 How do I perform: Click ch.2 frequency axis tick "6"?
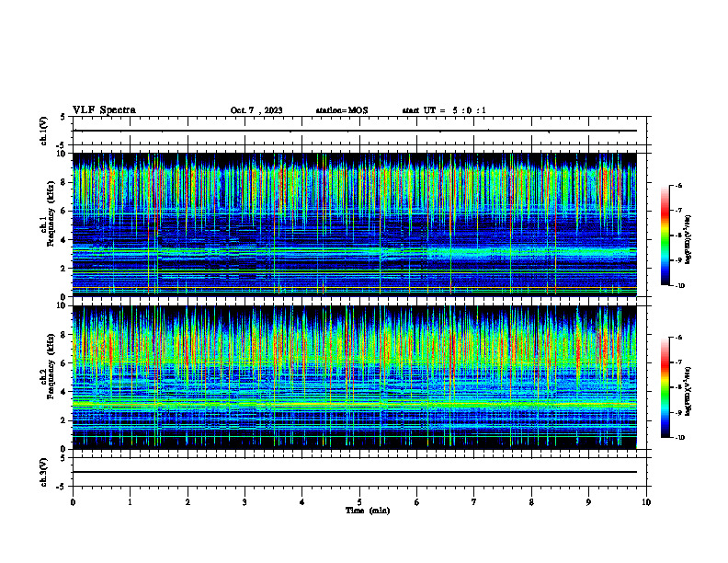tap(64, 363)
